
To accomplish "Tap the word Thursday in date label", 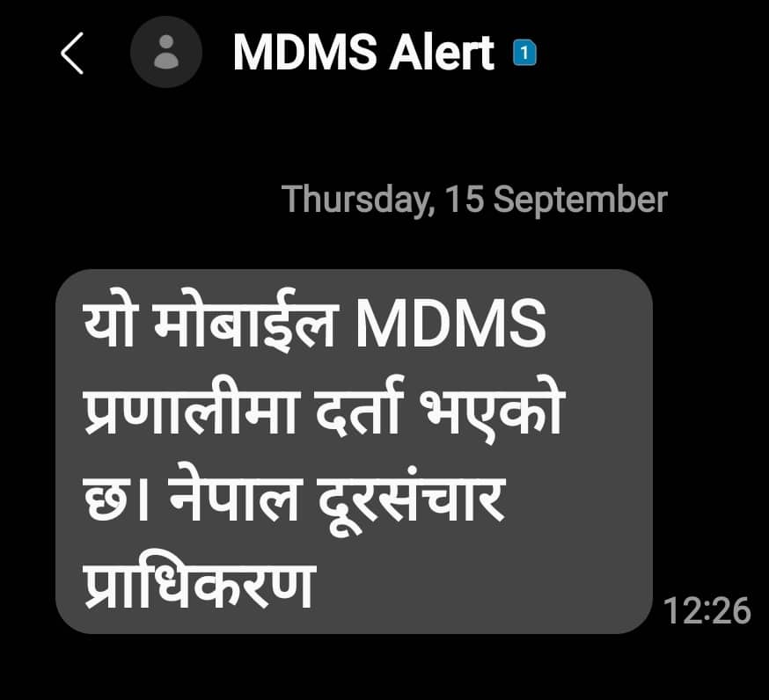I will click(358, 200).
